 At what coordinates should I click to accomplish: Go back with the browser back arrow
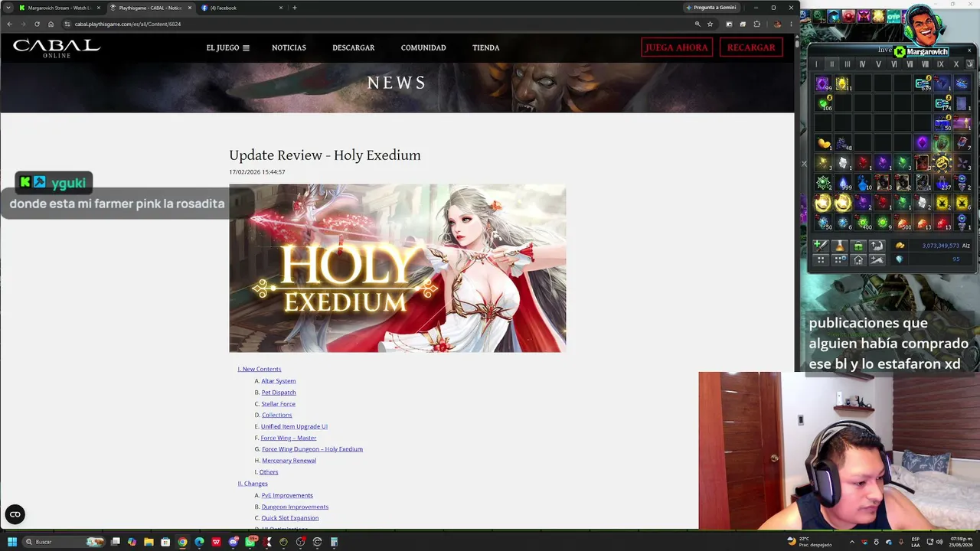pos(9,24)
